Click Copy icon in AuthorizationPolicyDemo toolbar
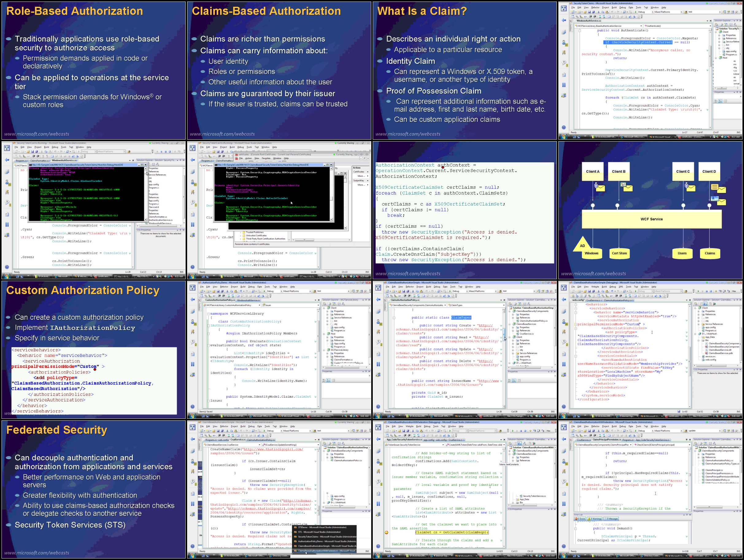Image resolution: width=744 pixels, height=560 pixels. (x=231, y=291)
